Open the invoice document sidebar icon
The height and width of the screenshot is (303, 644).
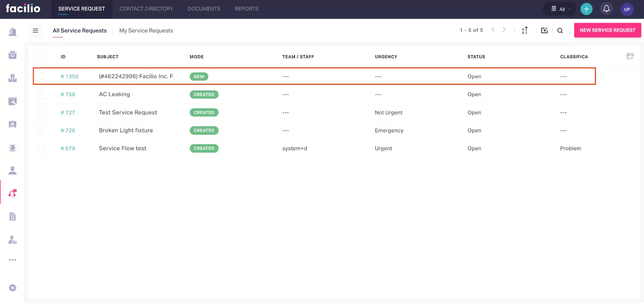(13, 217)
